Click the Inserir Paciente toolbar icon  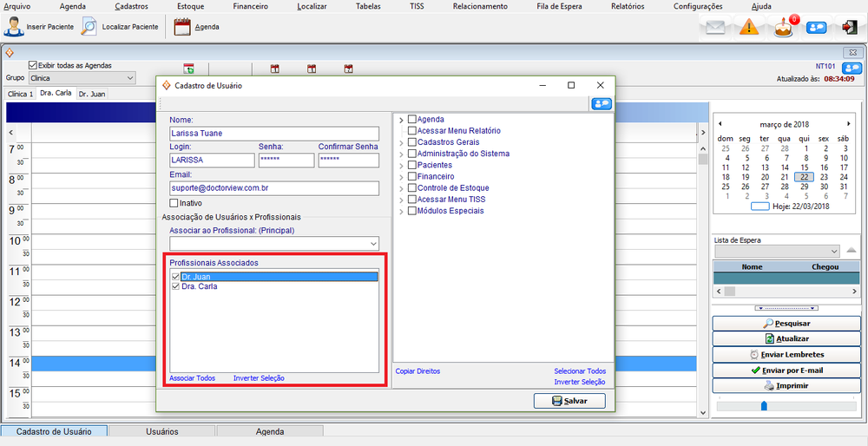(x=15, y=27)
